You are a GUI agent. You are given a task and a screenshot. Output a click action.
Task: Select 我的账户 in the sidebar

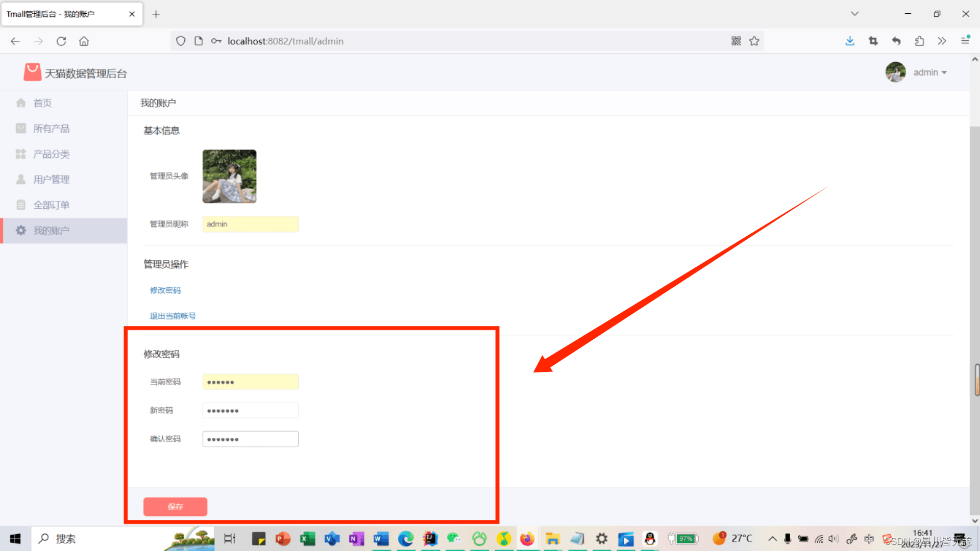63,231
